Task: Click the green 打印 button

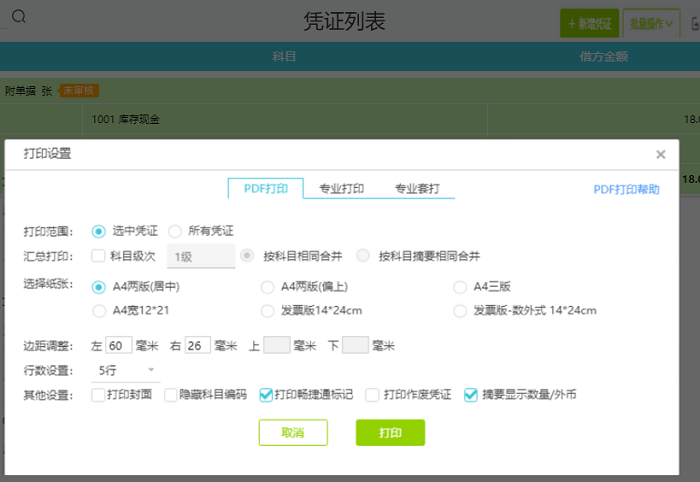Action: (390, 432)
